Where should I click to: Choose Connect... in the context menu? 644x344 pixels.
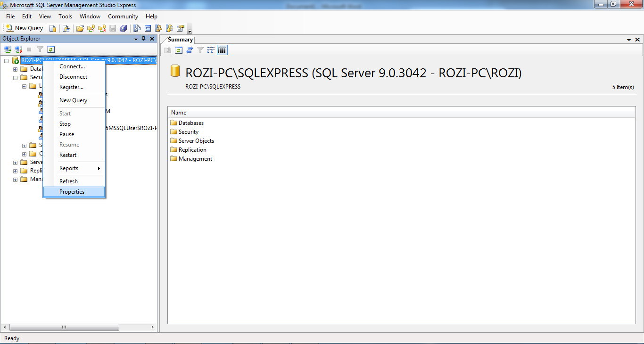click(x=74, y=66)
